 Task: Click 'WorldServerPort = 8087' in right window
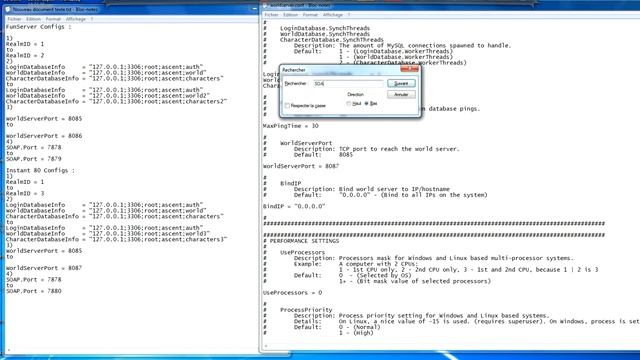pos(301,166)
